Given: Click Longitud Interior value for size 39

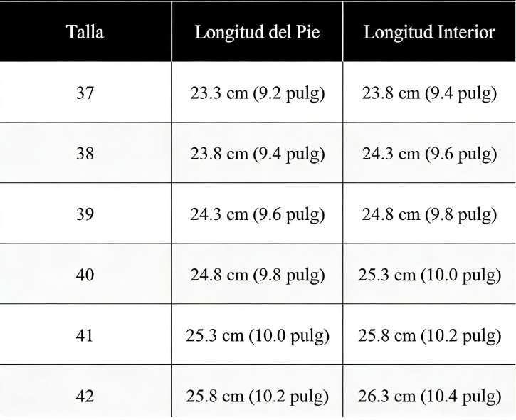Looking at the screenshot, I should click(x=429, y=214).
